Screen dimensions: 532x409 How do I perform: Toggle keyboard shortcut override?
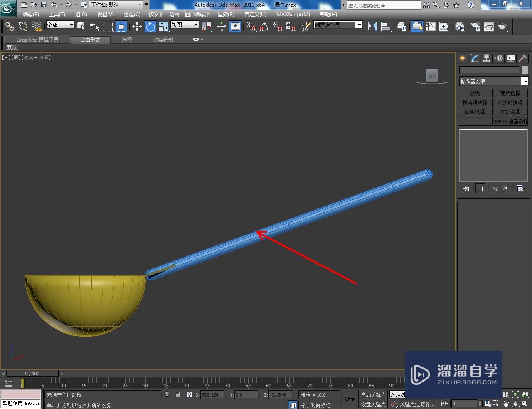235,27
